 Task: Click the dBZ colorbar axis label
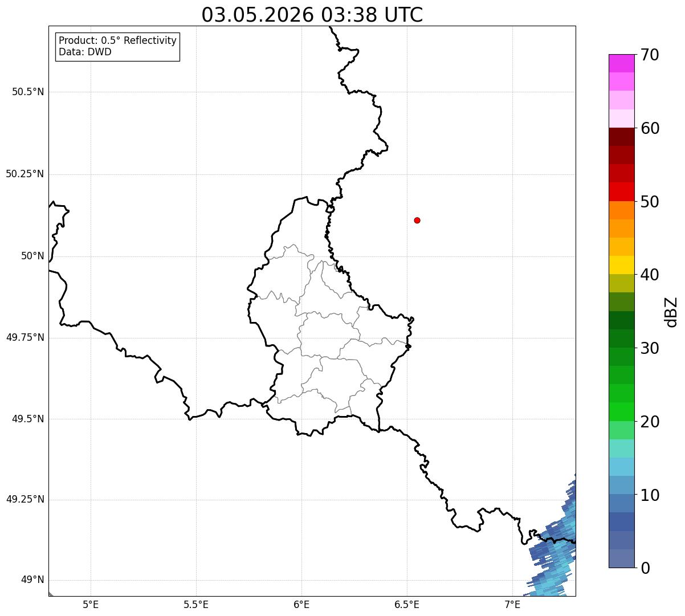pos(671,312)
